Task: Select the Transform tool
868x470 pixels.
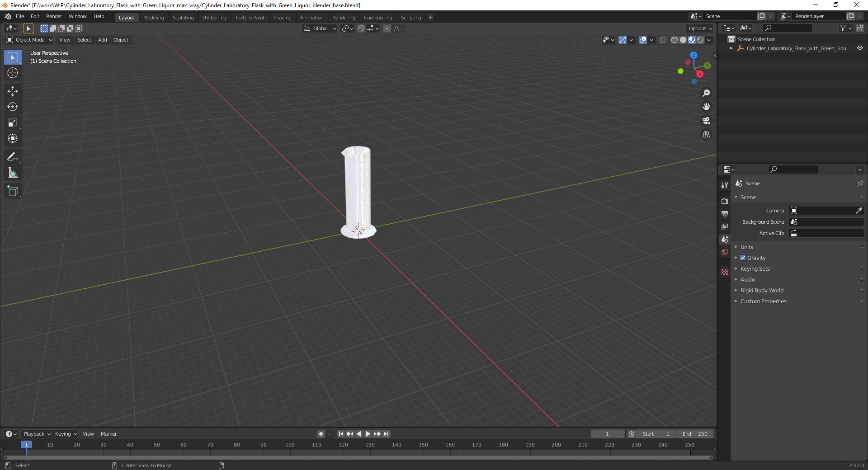Action: [13, 138]
